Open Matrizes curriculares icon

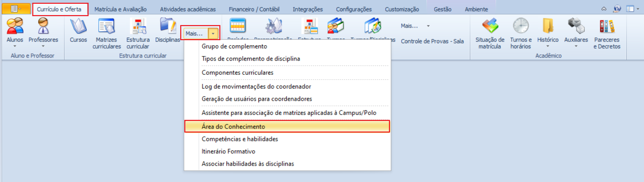pos(106,26)
